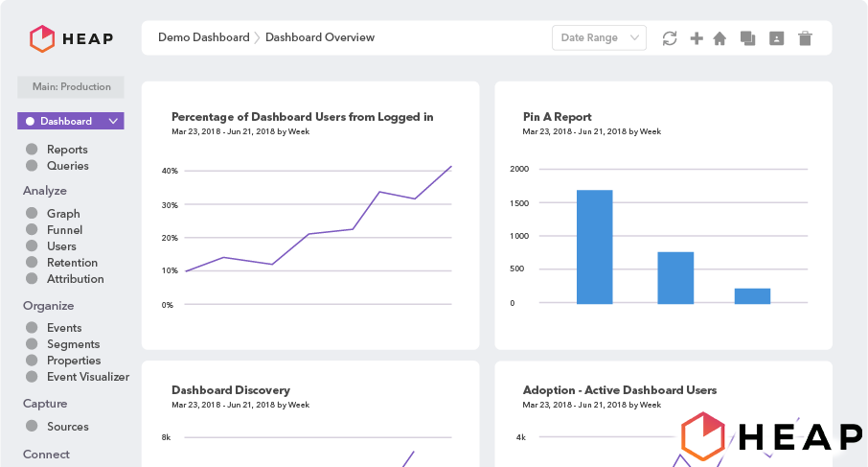
Task: Click the Demo Dashboard breadcrumb link
Action: click(x=202, y=38)
